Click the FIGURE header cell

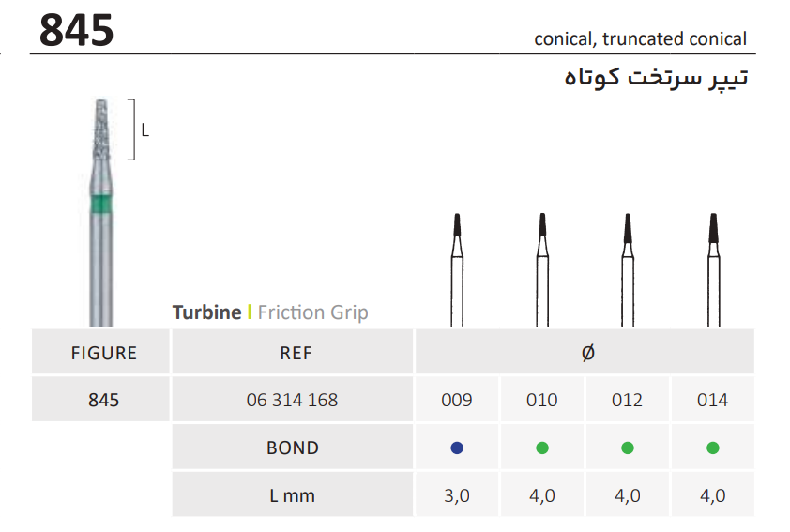(100, 352)
